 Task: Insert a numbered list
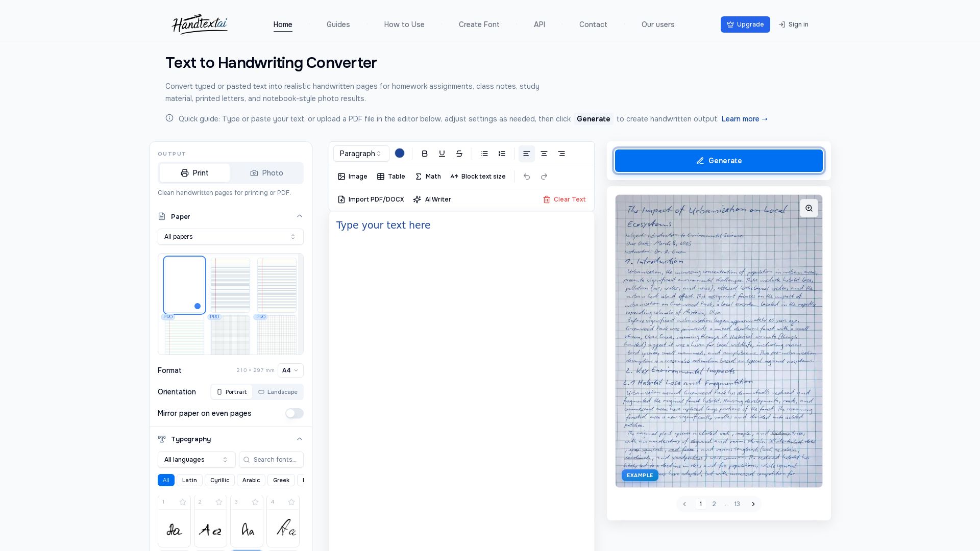click(x=502, y=154)
